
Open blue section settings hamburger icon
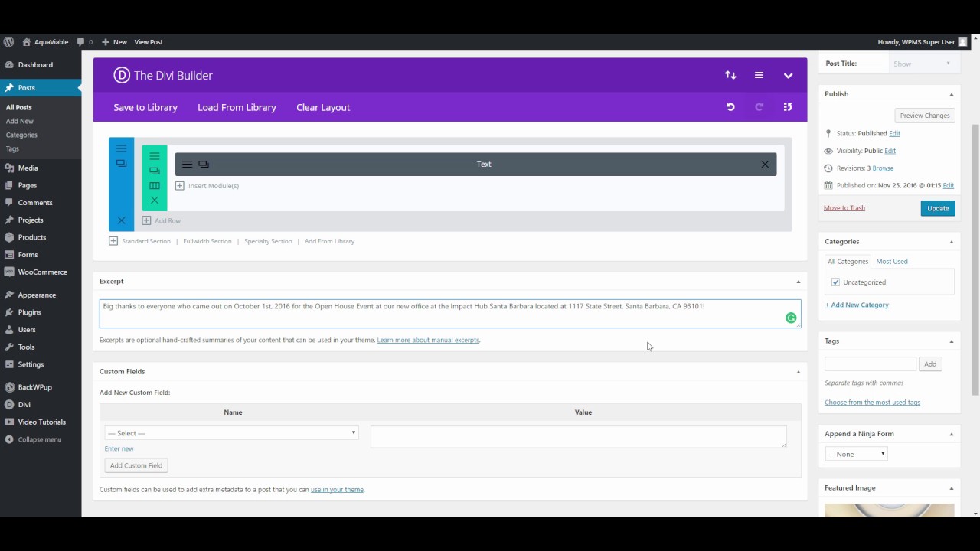[121, 148]
